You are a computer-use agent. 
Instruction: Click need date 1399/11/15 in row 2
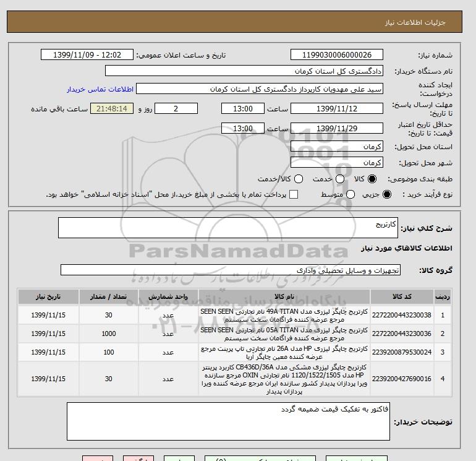(x=48, y=334)
